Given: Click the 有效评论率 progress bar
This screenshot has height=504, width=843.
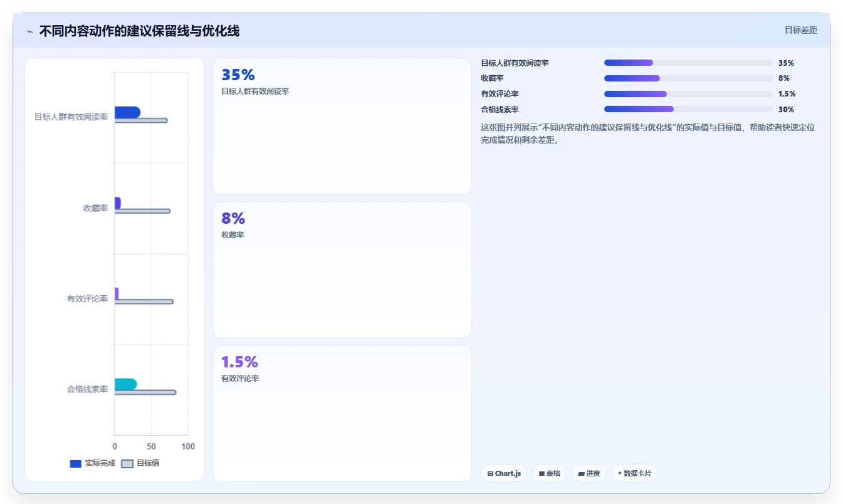Looking at the screenshot, I should 688,94.
